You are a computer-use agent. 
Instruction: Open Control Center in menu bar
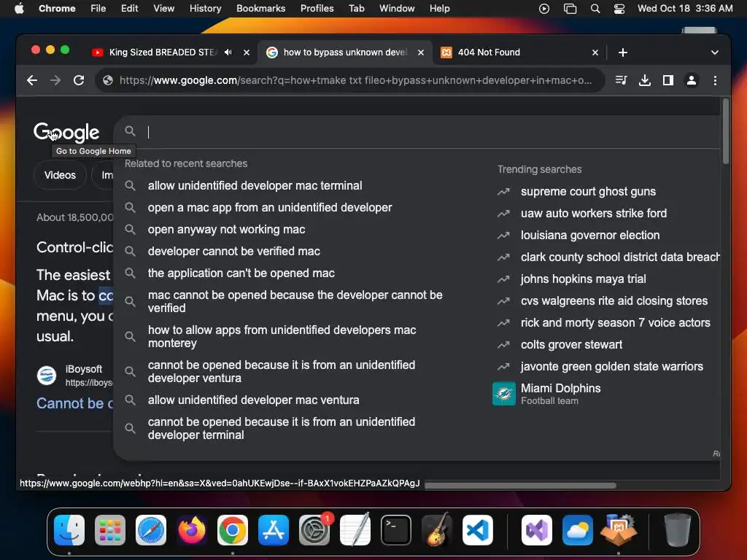(619, 8)
